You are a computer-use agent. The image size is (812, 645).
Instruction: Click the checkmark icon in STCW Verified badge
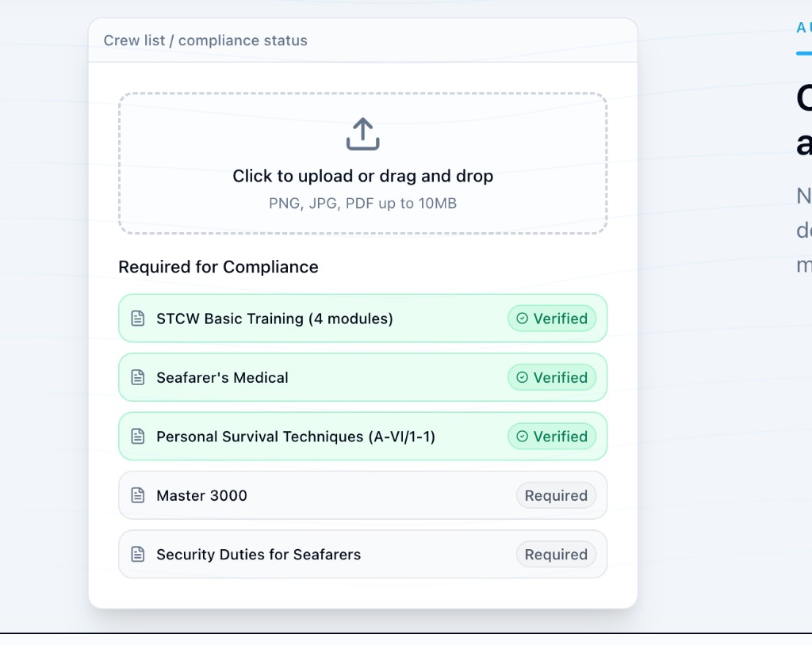point(523,319)
